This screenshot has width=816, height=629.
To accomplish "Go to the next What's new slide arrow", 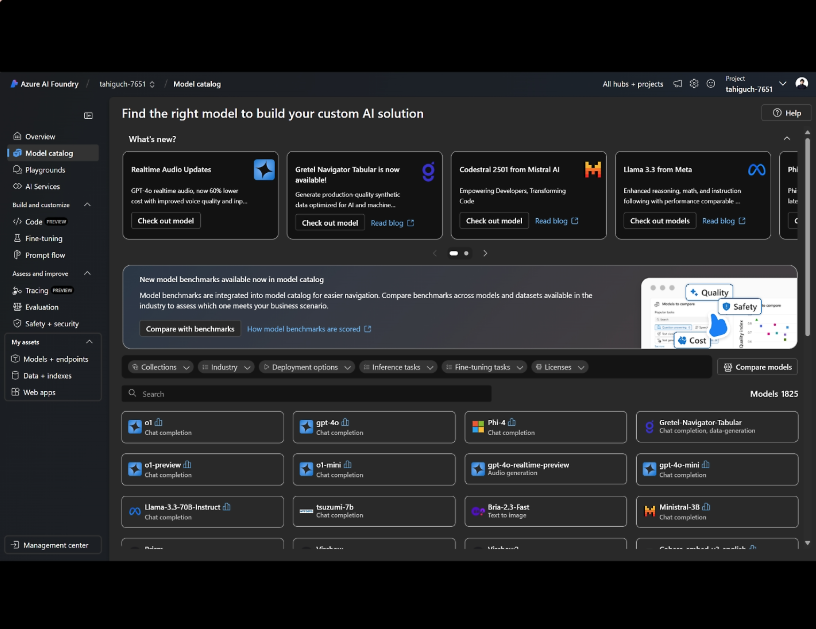I will 485,253.
